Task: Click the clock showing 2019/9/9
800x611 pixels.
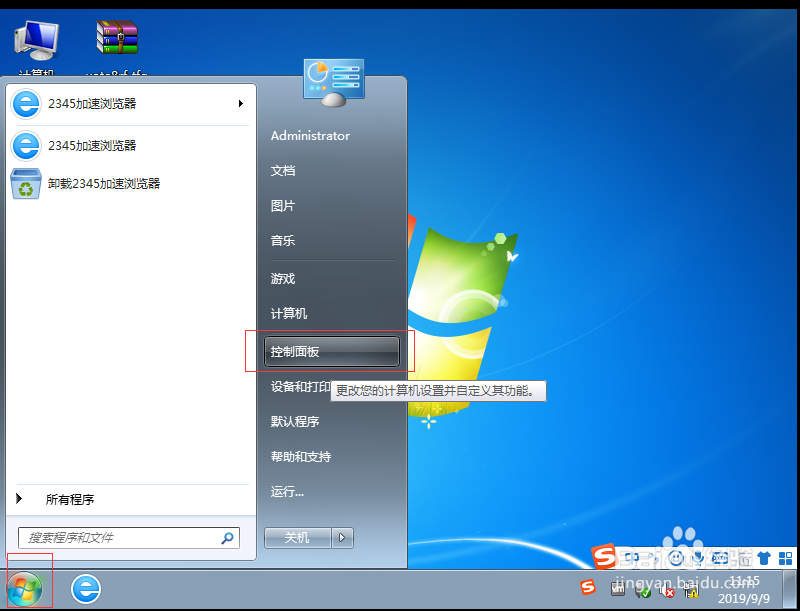Action: [x=745, y=590]
